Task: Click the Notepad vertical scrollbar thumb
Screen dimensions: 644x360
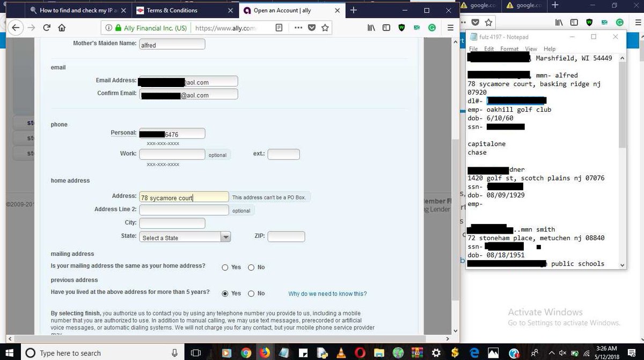Action: click(623, 105)
